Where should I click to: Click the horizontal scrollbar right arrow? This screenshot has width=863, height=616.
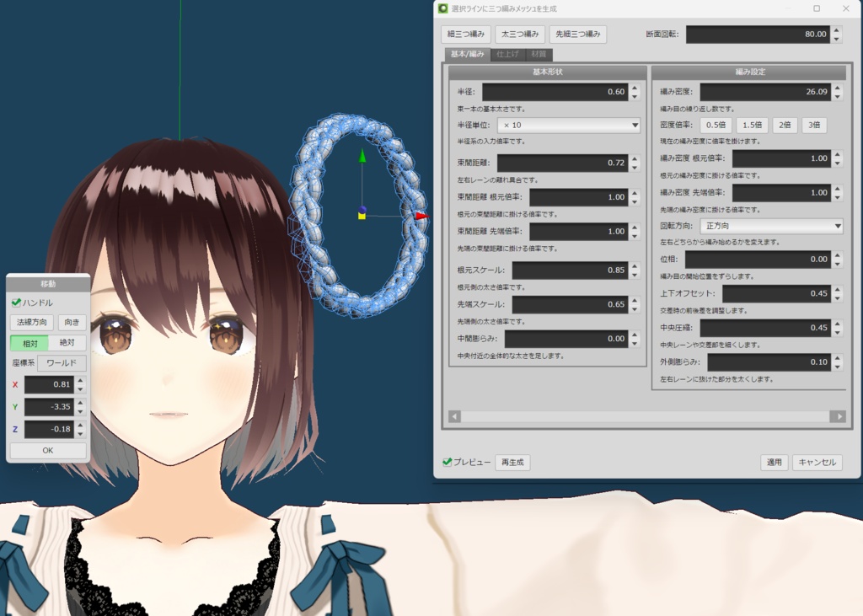coord(838,416)
